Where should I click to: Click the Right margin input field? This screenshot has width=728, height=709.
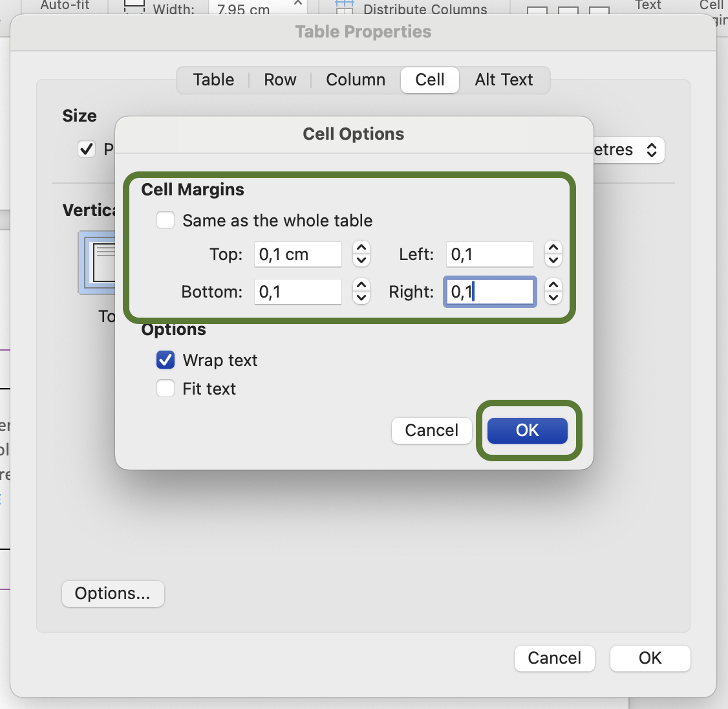pyautogui.click(x=490, y=292)
